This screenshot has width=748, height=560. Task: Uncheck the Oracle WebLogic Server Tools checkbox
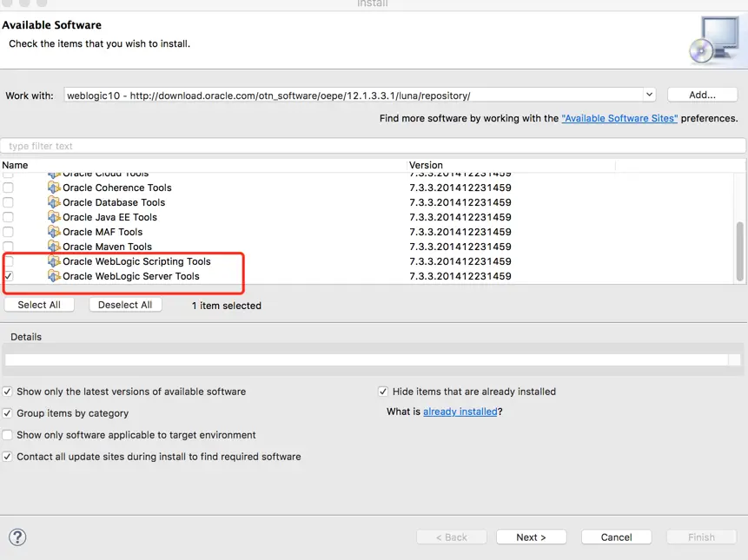(9, 276)
